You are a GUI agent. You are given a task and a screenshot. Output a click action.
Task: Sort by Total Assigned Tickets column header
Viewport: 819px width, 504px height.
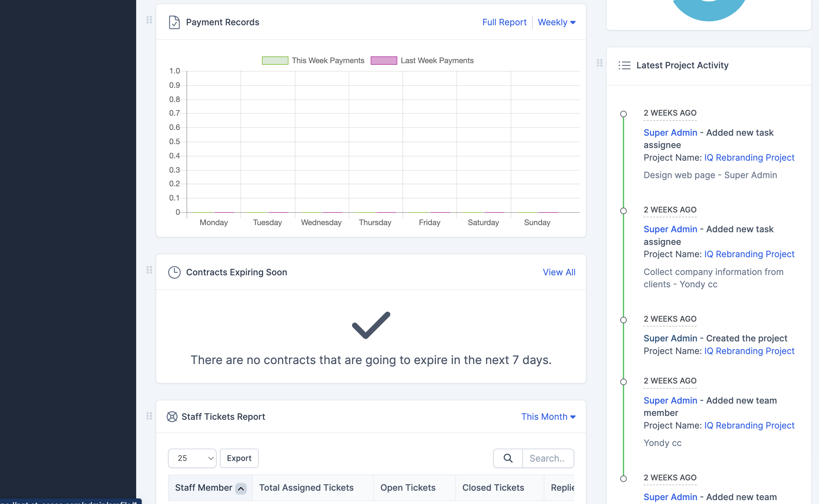[306, 488]
